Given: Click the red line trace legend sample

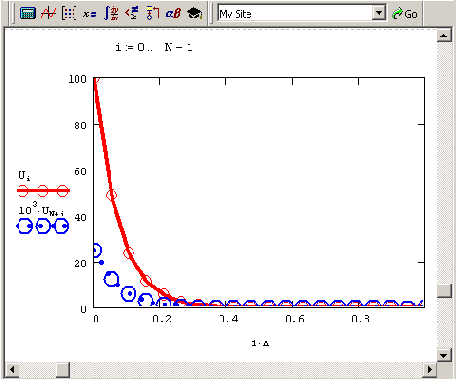Looking at the screenshot, I should click(43, 191).
